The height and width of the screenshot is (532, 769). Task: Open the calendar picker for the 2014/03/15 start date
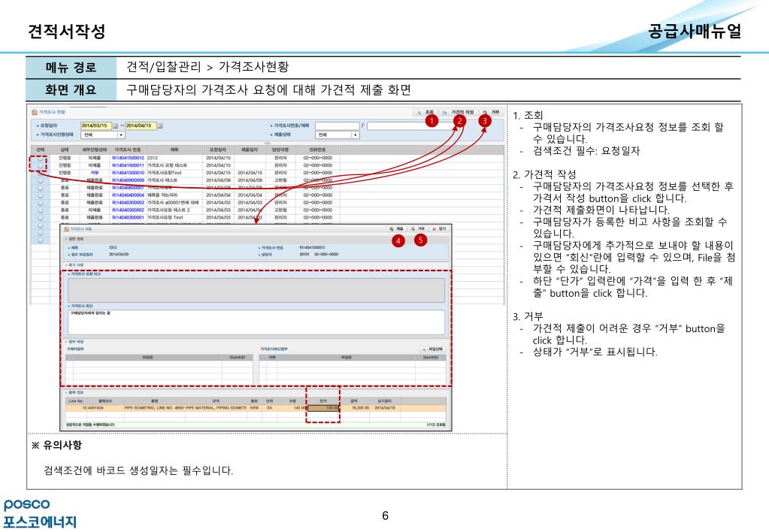point(116,126)
